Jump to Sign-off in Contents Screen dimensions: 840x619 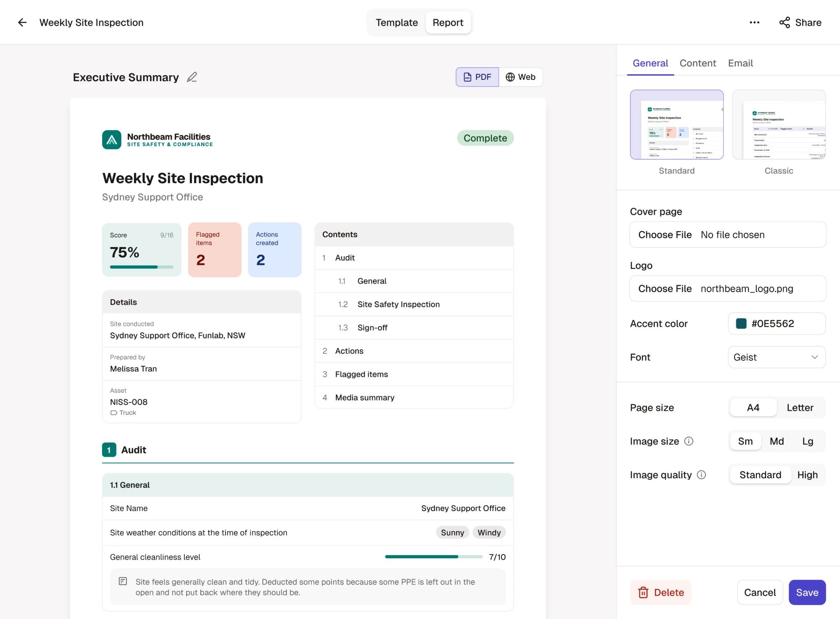click(x=414, y=327)
